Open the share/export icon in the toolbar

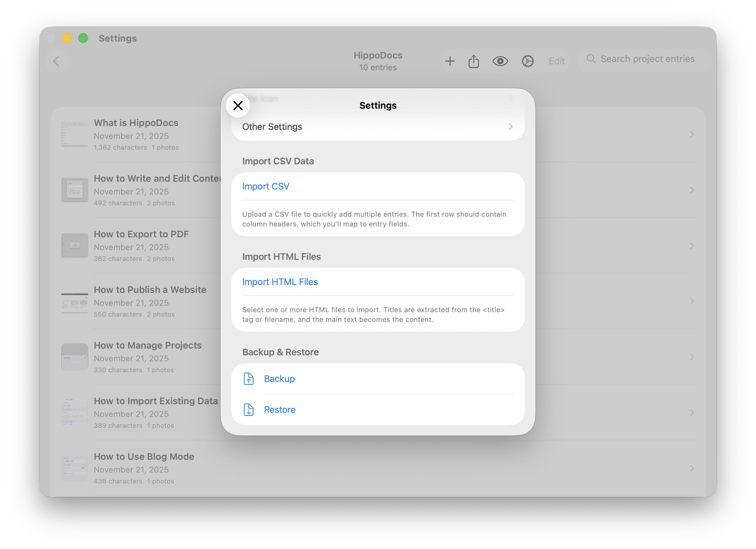point(474,61)
